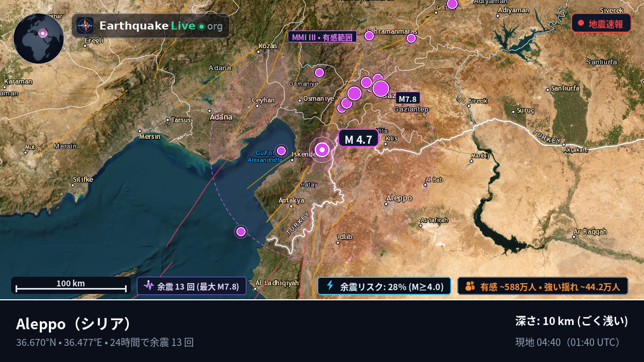644x362 pixels.
Task: Click the red dot in 地震速報 badge
Action: click(x=581, y=23)
